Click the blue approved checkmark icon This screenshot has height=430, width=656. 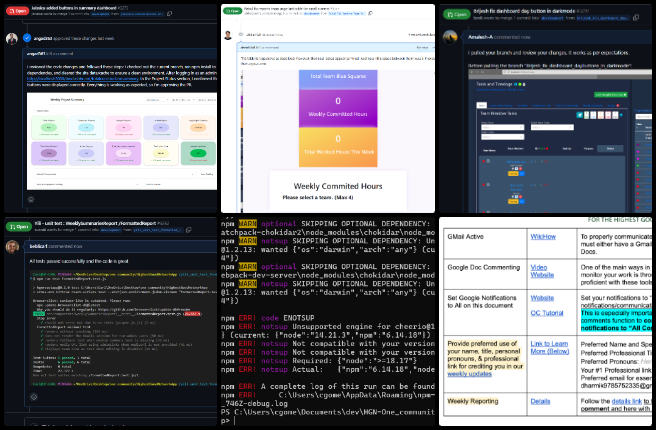[x=27, y=38]
